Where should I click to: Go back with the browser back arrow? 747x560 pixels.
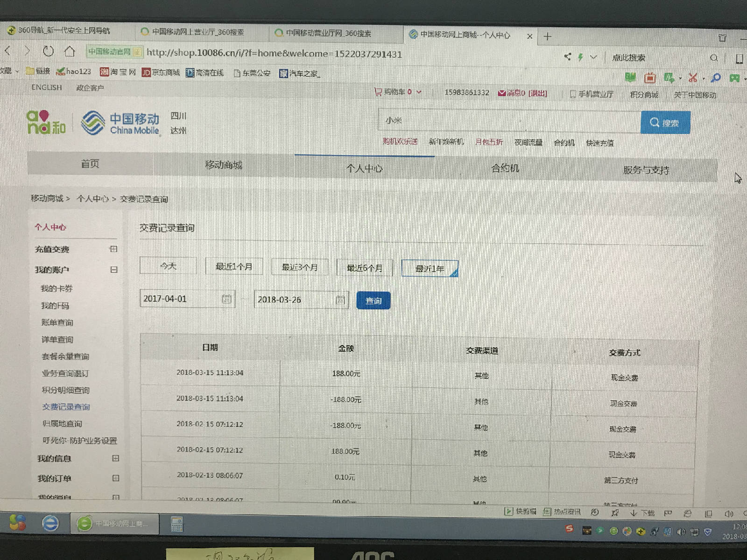pyautogui.click(x=8, y=50)
